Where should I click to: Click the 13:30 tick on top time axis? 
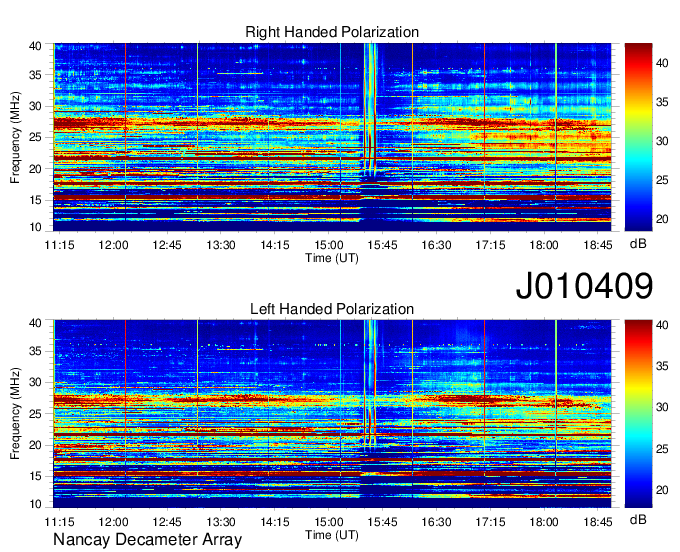(x=221, y=245)
